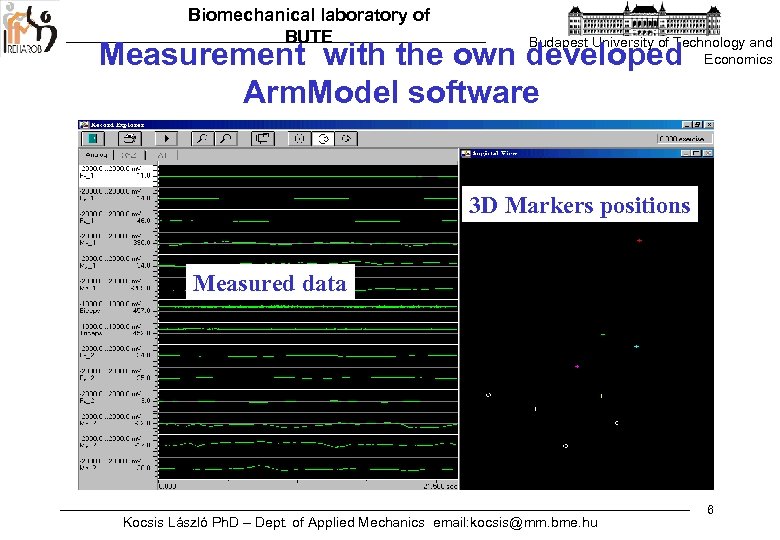The height and width of the screenshot is (540, 780).
Task: Click the slide page number 6
Action: [x=710, y=510]
